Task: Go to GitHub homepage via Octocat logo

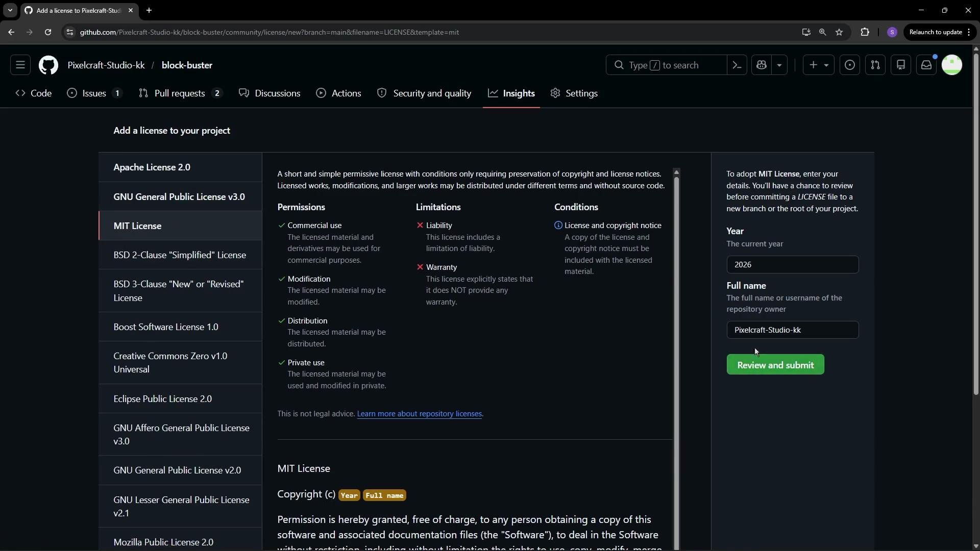Action: click(48, 65)
